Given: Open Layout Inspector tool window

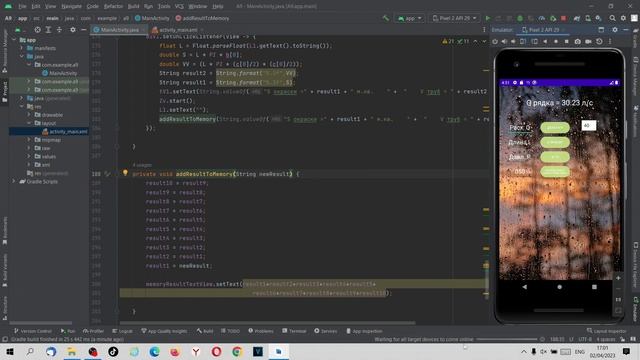Looking at the screenshot, I should [607, 331].
